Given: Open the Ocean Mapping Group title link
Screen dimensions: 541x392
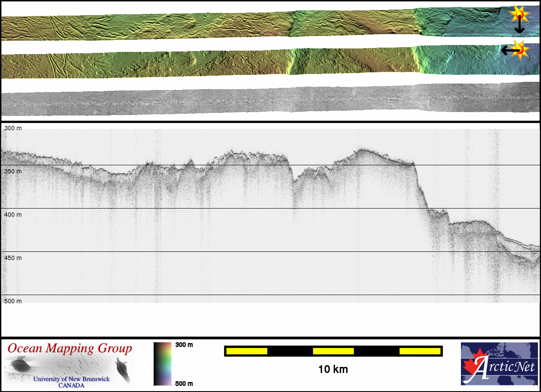Looking at the screenshot, I should point(70,348).
